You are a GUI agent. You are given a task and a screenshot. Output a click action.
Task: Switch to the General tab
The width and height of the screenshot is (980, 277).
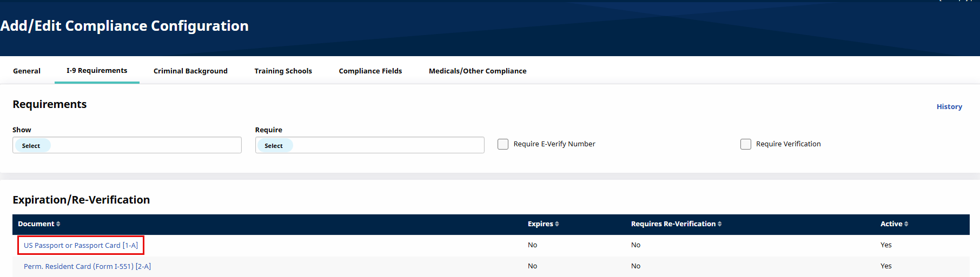[x=27, y=71]
